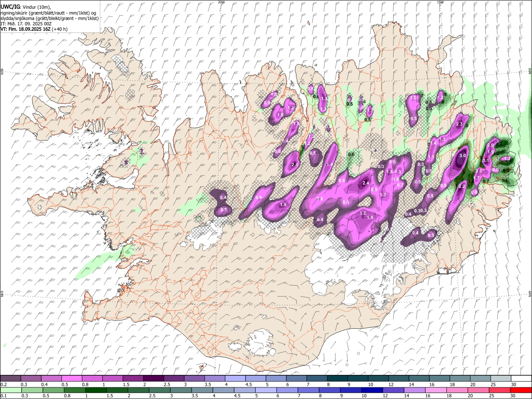
Task: Pick the darkest purple swatch at 2
Action: click(153, 378)
